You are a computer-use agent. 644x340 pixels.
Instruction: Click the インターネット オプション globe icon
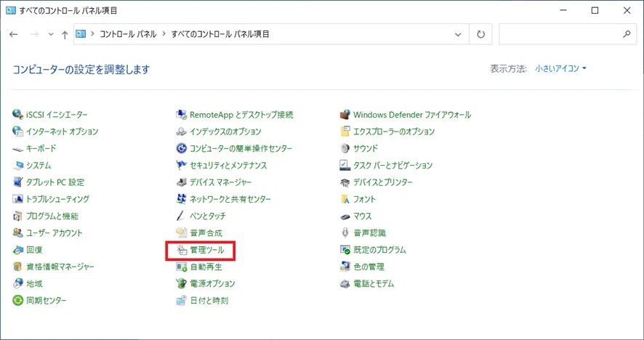[x=17, y=131]
